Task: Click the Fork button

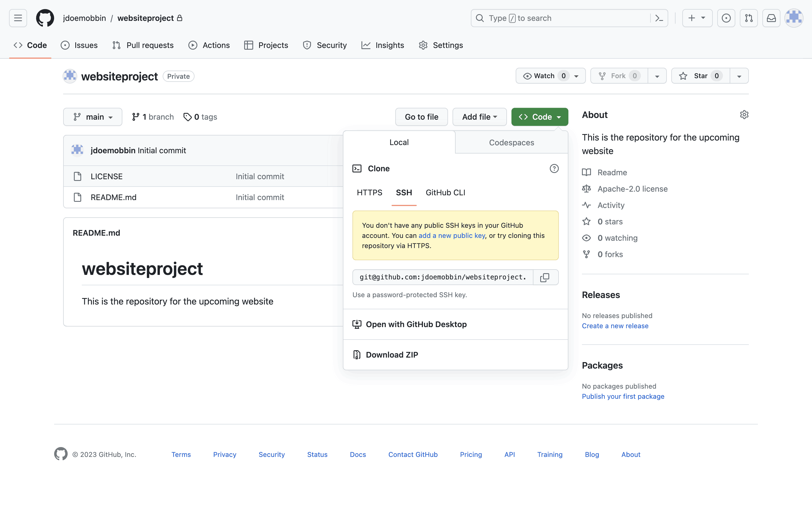Action: (x=619, y=76)
